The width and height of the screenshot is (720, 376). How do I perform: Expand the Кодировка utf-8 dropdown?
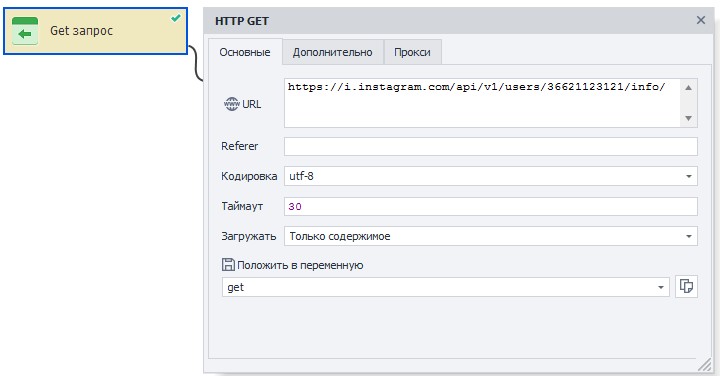[689, 176]
